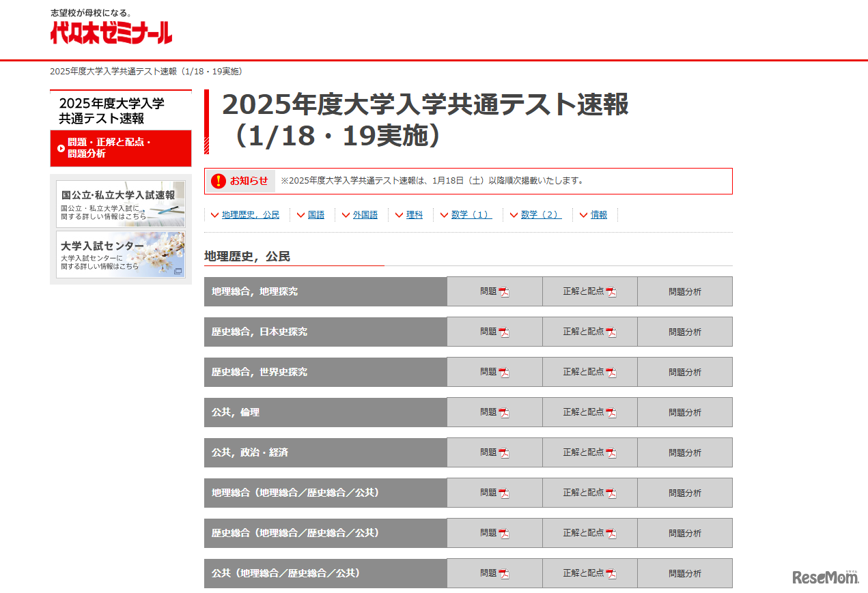Select the 問題・正解と配点・問題分析 sidebar menu item
Screen dimensions: 868x593
(120, 148)
